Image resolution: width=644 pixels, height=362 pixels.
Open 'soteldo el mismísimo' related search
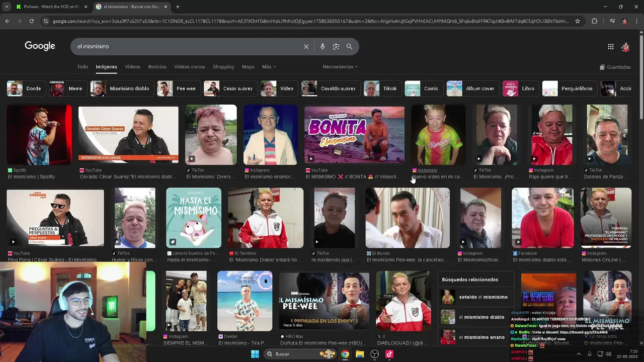476,297
